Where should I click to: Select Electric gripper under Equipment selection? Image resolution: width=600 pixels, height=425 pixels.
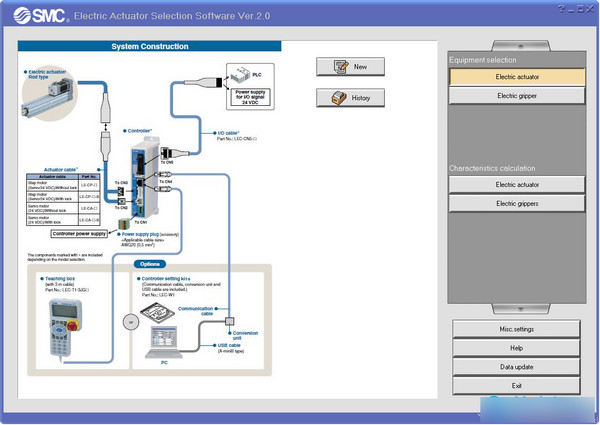pyautogui.click(x=517, y=96)
